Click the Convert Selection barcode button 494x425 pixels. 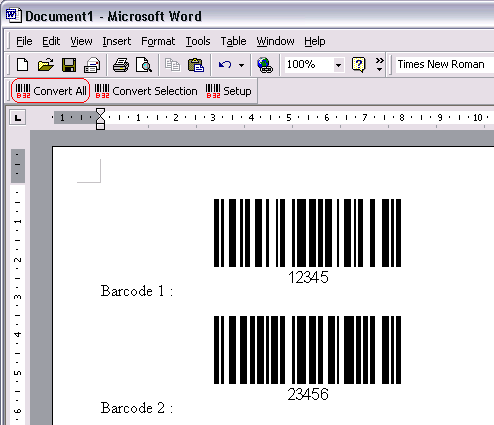(146, 91)
